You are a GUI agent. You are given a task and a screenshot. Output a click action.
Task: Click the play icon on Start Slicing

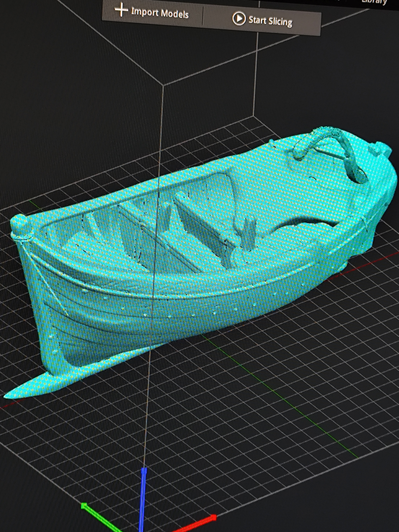(239, 19)
